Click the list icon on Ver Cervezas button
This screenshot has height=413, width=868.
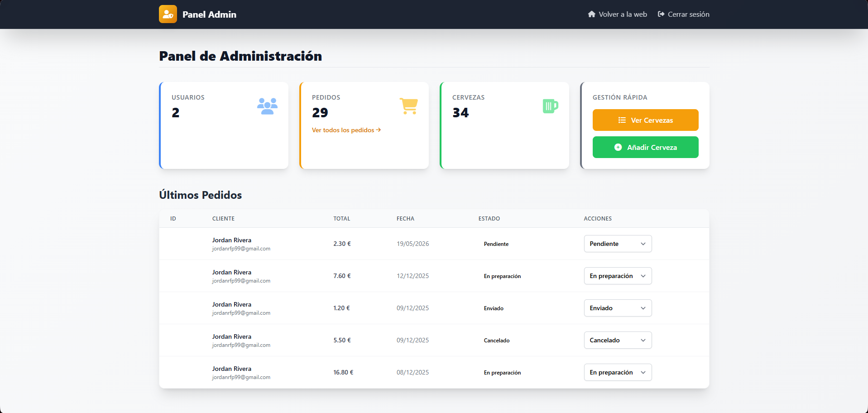click(x=622, y=120)
